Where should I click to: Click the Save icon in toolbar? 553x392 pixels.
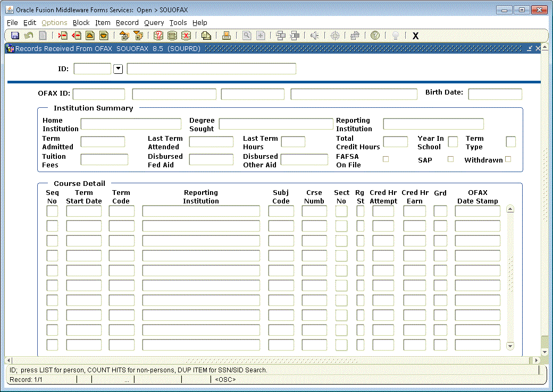click(15, 36)
